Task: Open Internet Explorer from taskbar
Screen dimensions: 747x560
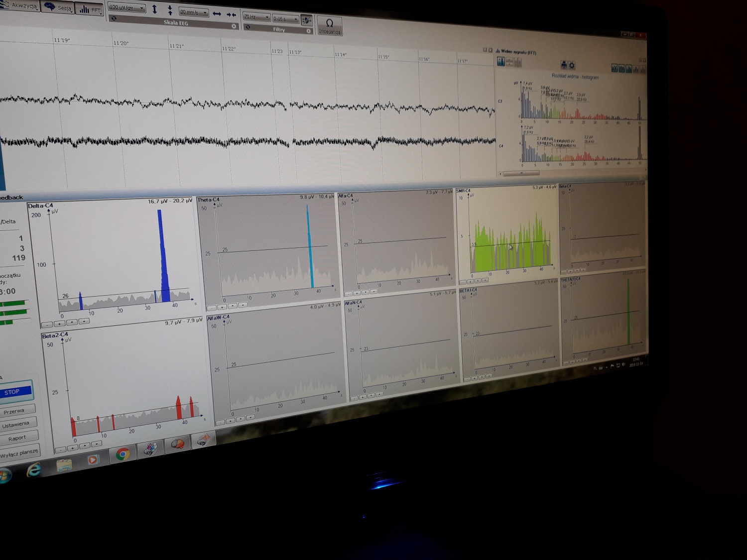Action: [34, 469]
